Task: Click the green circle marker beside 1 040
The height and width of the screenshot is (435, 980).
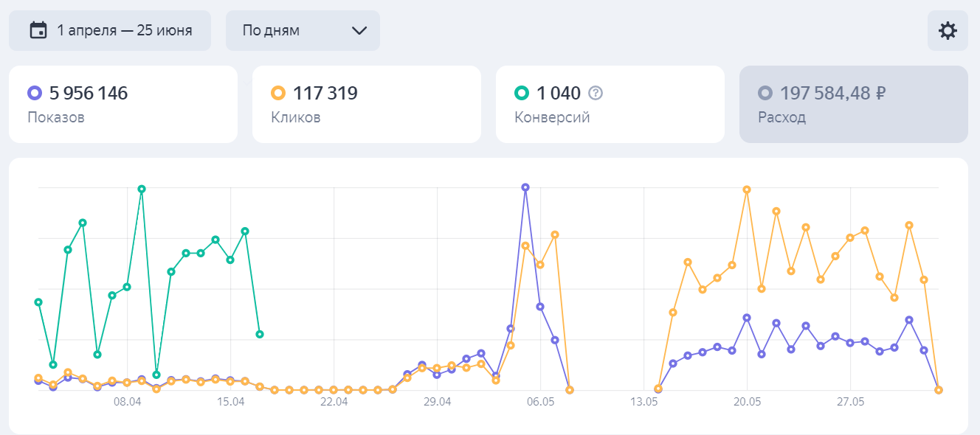Action: click(x=521, y=94)
